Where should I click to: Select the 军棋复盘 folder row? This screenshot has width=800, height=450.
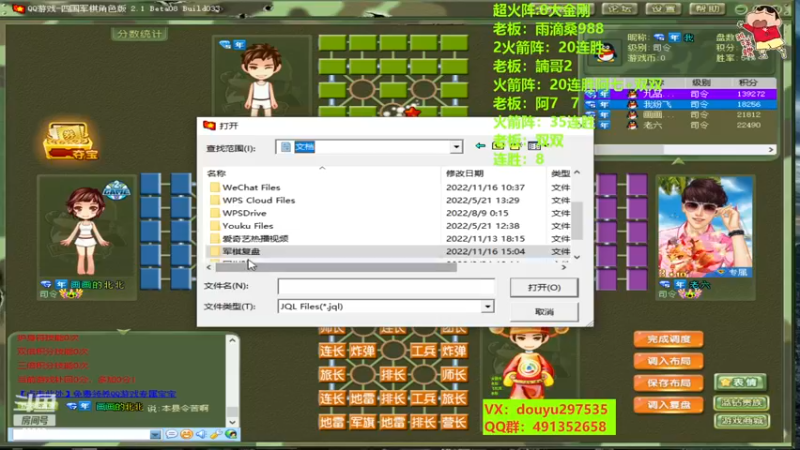tap(388, 251)
